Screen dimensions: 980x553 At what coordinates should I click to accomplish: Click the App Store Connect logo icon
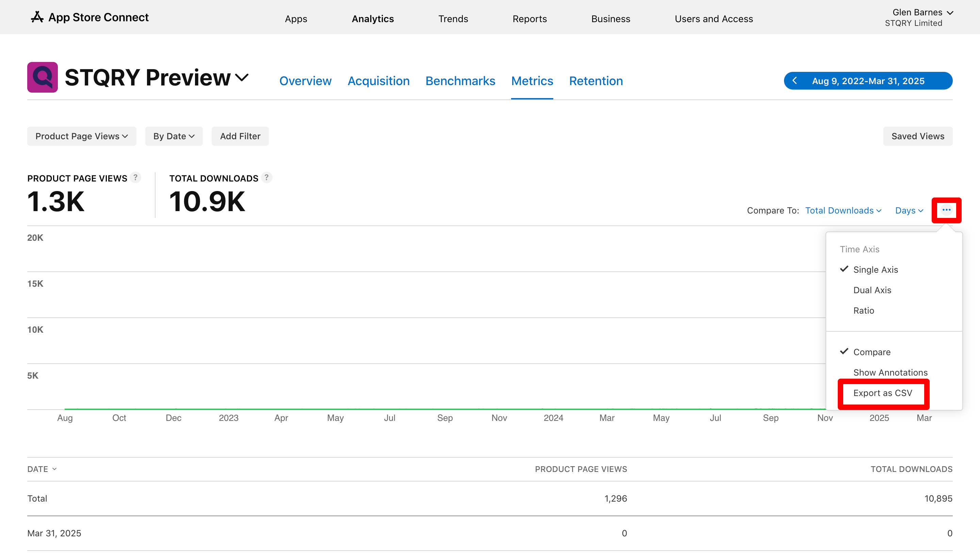click(x=37, y=17)
